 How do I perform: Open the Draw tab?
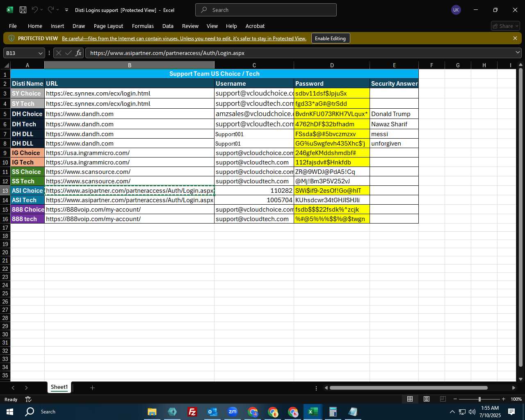coord(79,26)
